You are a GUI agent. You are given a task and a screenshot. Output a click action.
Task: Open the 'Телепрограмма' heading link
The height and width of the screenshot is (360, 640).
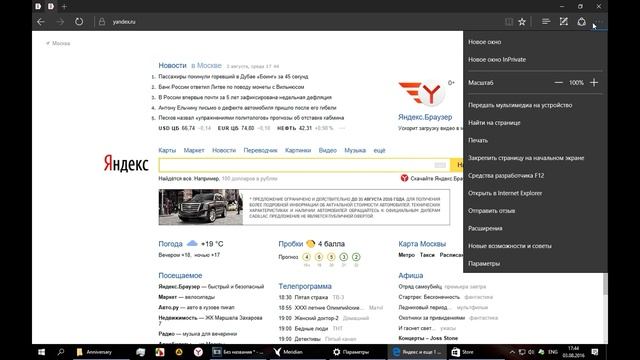305,286
